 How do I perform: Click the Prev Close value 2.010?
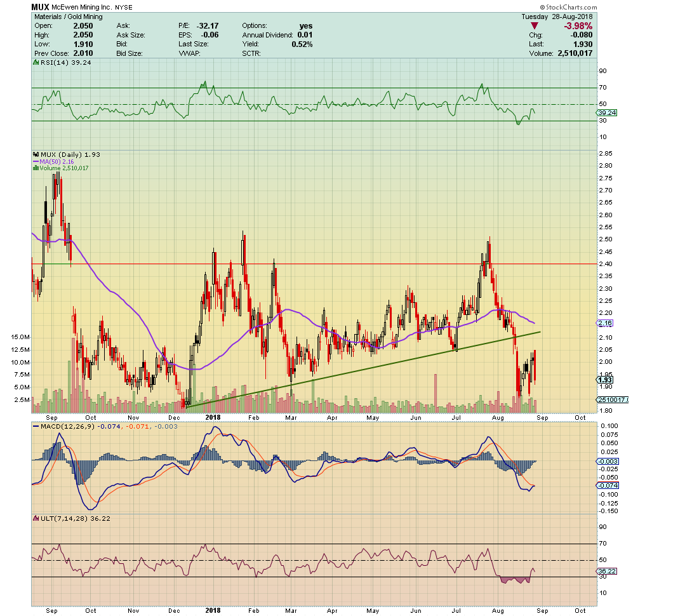click(83, 53)
